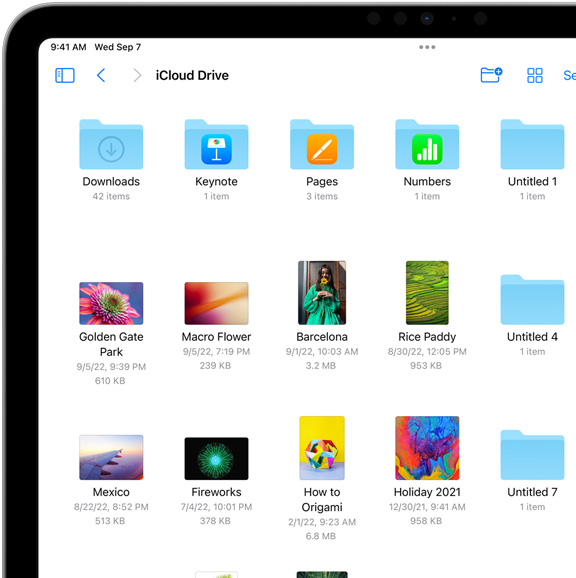Switch view using the grid icon
The height and width of the screenshot is (578, 576).
point(534,76)
